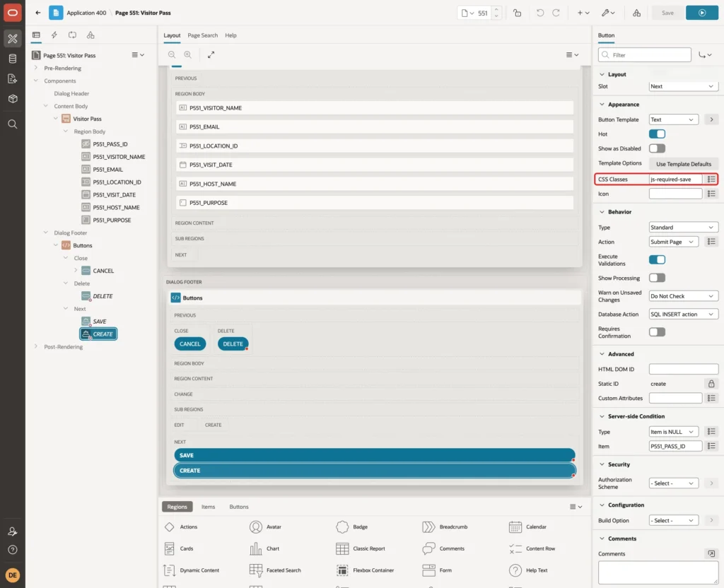Open Behavior Type dropdown showing Standard
Image resolution: width=724 pixels, height=588 pixels.
click(x=684, y=228)
